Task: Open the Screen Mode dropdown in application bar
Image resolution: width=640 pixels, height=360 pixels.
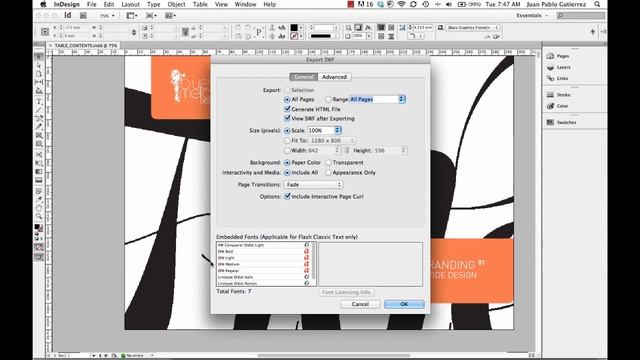Action: [151, 16]
